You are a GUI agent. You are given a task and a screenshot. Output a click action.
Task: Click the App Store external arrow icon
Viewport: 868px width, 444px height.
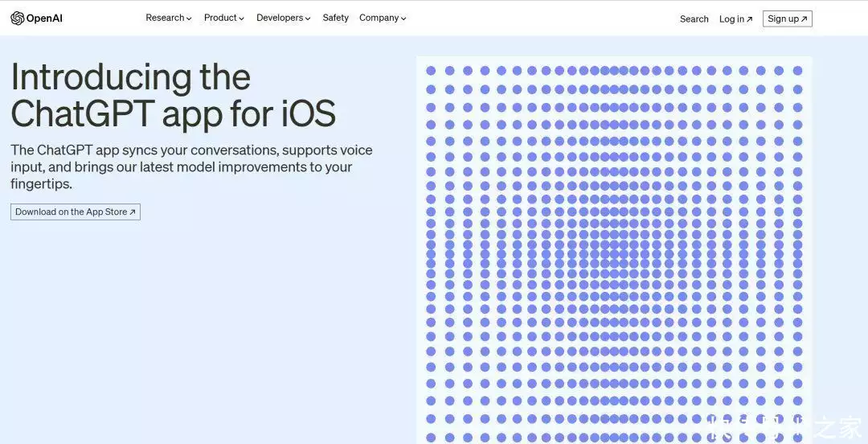coord(133,212)
